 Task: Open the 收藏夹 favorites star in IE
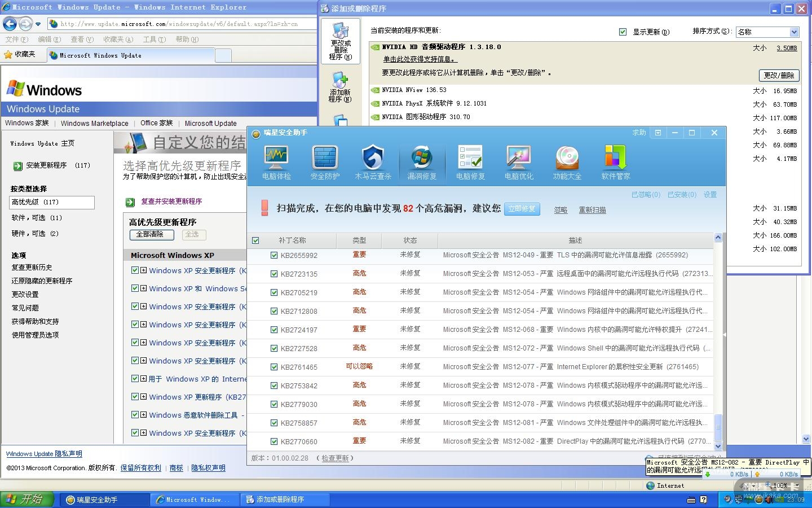click(8, 55)
